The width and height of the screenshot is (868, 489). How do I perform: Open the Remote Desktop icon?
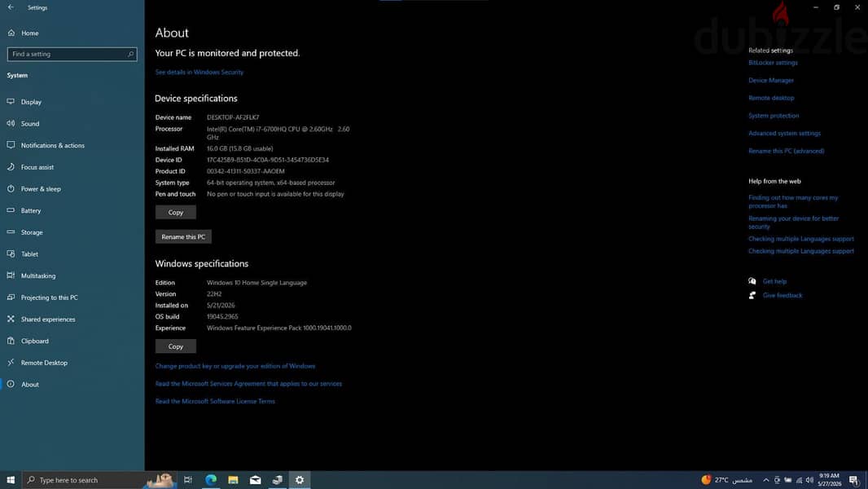(11, 362)
